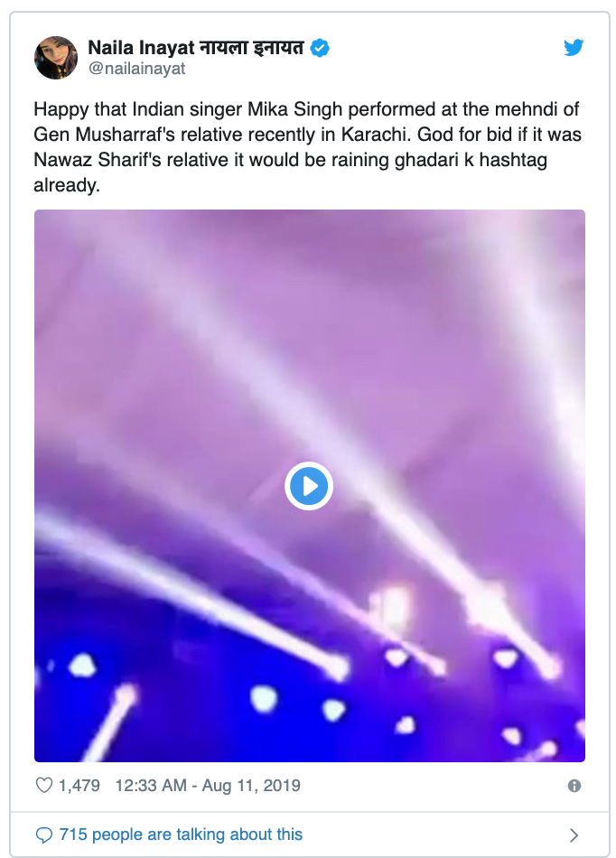Click the purple stage lights video thumbnail

(x=310, y=486)
